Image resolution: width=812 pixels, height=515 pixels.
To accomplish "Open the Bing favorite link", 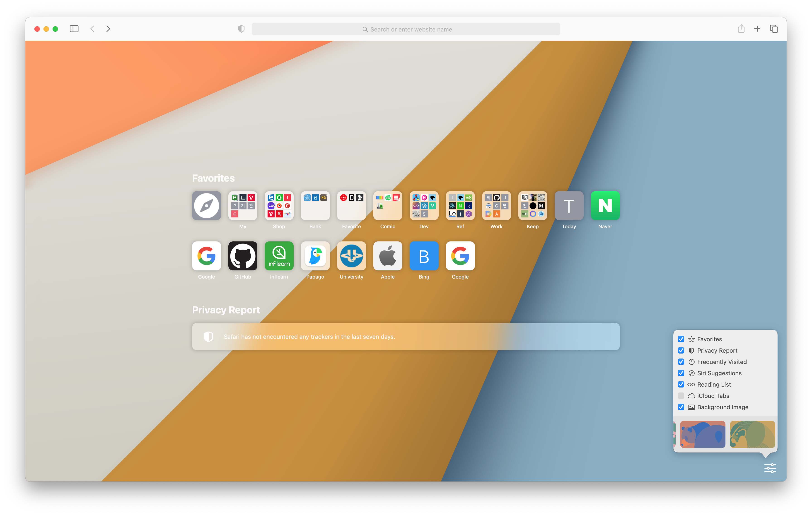I will (424, 256).
